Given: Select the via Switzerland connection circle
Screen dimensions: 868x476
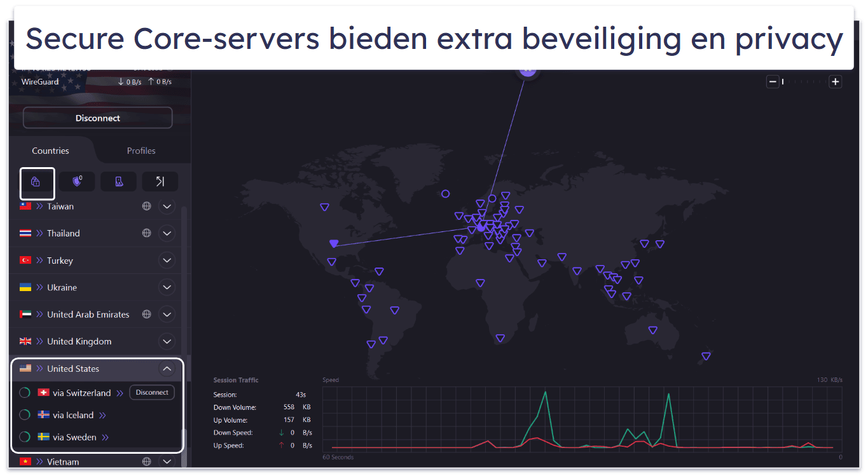Looking at the screenshot, I should (25, 393).
